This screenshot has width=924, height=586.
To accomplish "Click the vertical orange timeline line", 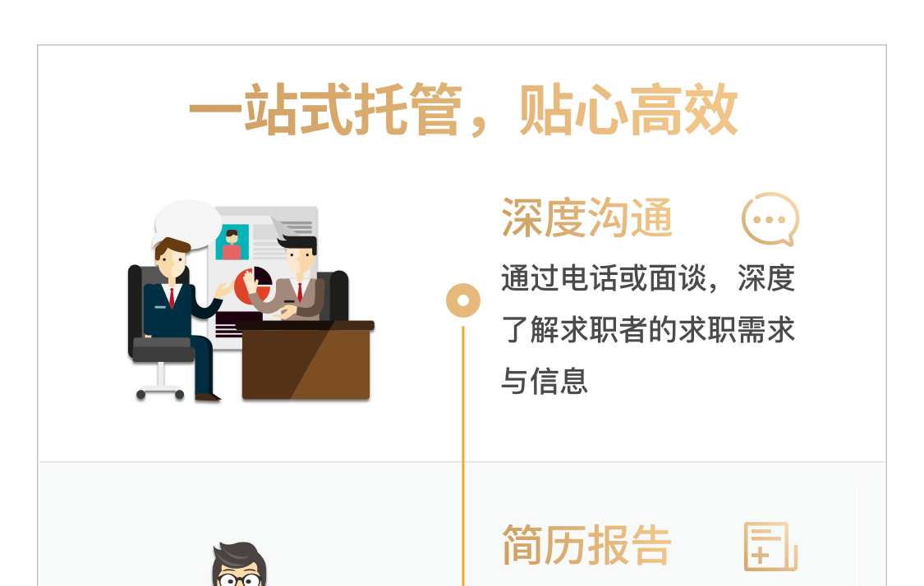I will coord(463,456).
